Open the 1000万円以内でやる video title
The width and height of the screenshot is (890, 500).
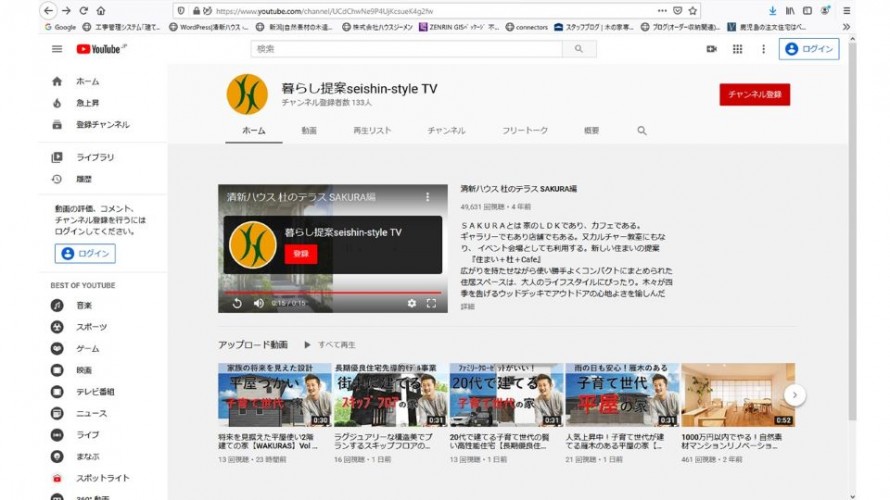coord(732,442)
